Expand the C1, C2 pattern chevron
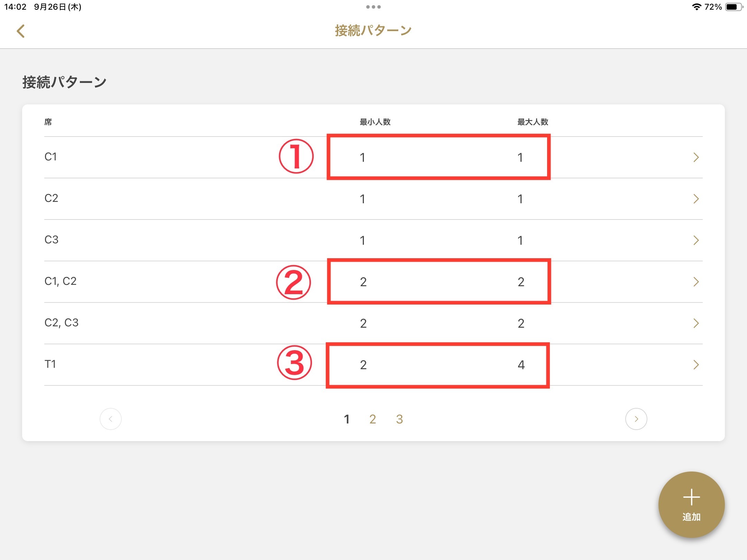 click(x=696, y=282)
